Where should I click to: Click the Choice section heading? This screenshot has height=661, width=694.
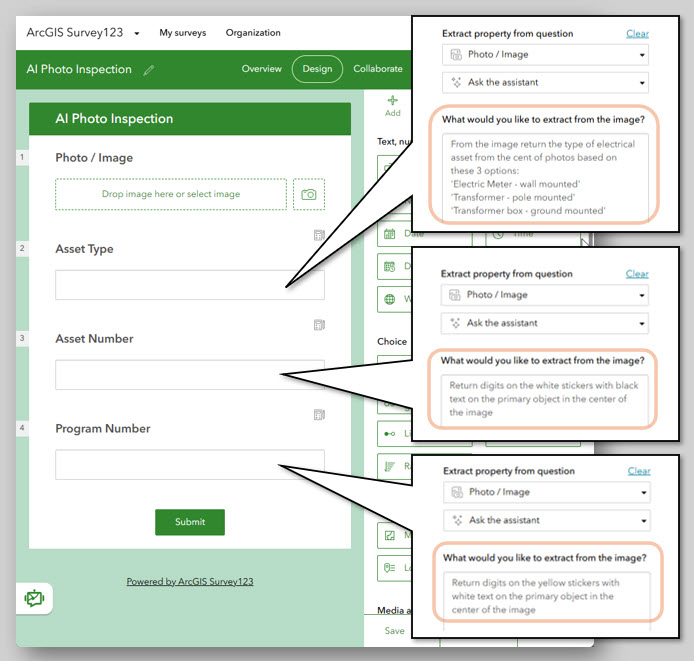(392, 341)
